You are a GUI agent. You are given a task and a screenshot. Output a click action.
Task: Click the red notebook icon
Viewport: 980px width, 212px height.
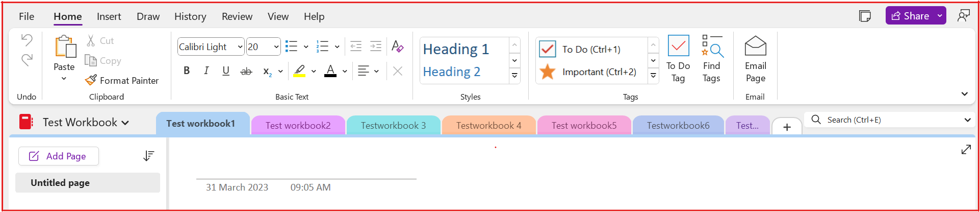tap(26, 122)
